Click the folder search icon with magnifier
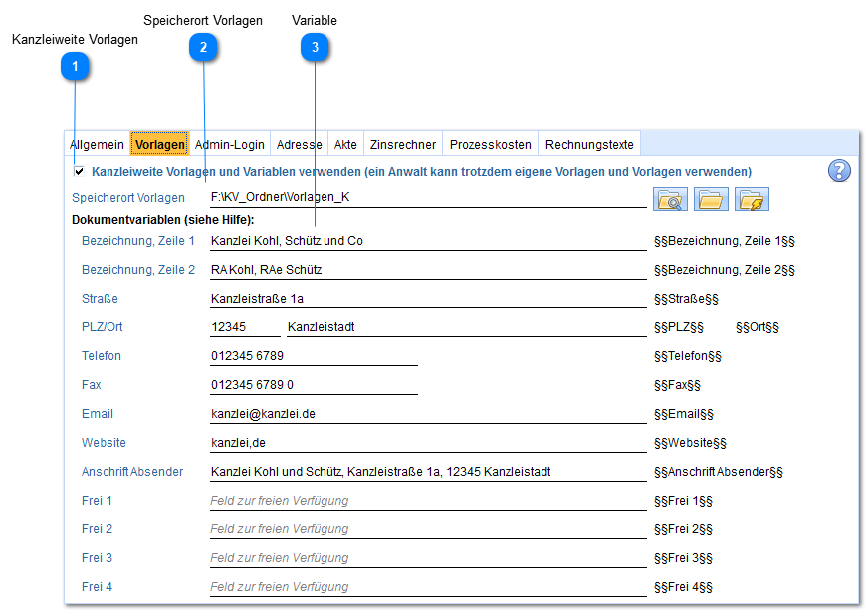Image resolution: width=868 pixels, height=613 pixels. pos(670,199)
